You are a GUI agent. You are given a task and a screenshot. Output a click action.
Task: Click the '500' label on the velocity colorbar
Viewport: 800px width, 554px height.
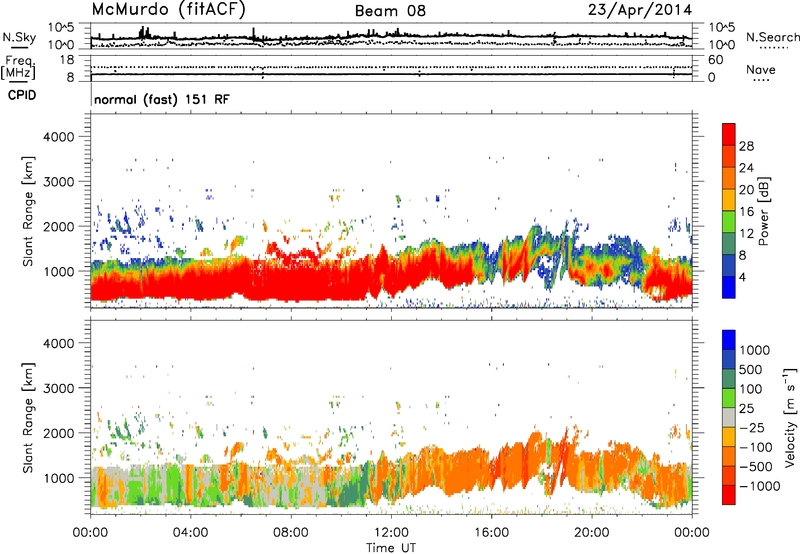pos(751,370)
